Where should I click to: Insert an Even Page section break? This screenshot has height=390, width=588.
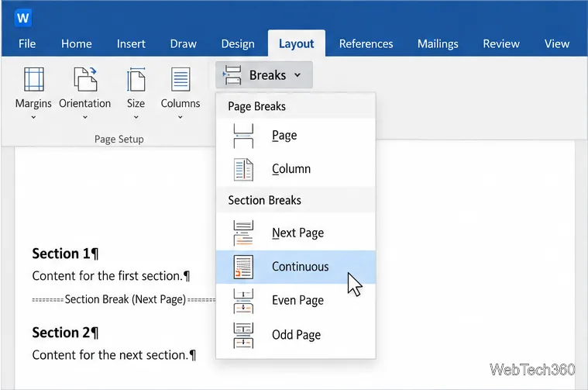tap(295, 301)
